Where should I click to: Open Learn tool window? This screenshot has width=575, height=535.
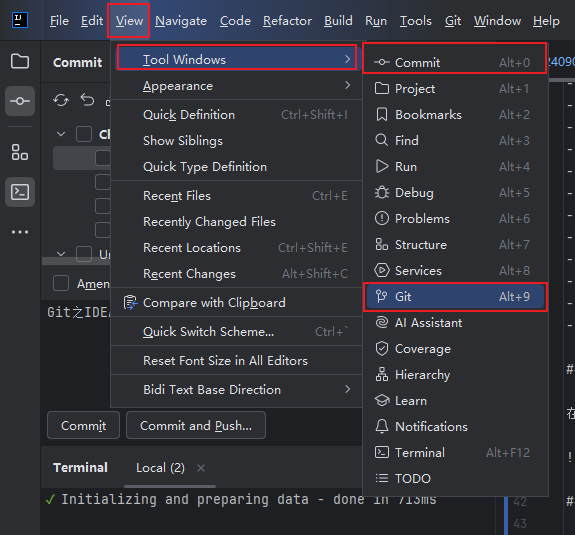(x=454, y=401)
